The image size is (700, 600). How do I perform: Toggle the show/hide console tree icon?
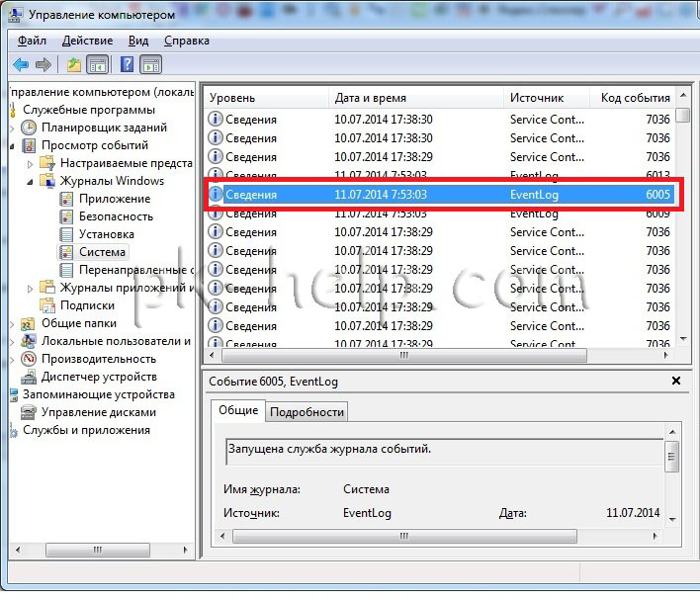coord(97,65)
